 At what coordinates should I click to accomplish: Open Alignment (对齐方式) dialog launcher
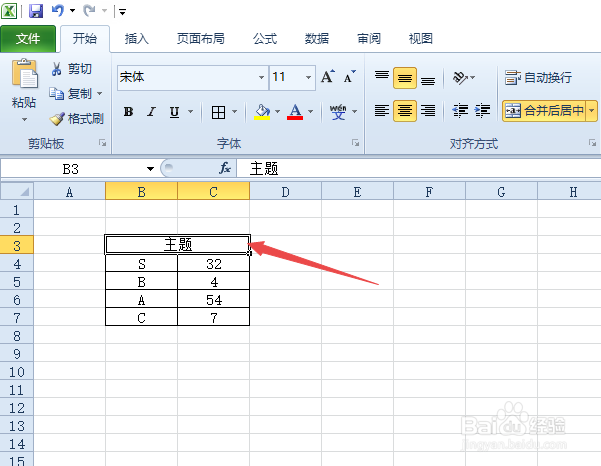coord(593,143)
